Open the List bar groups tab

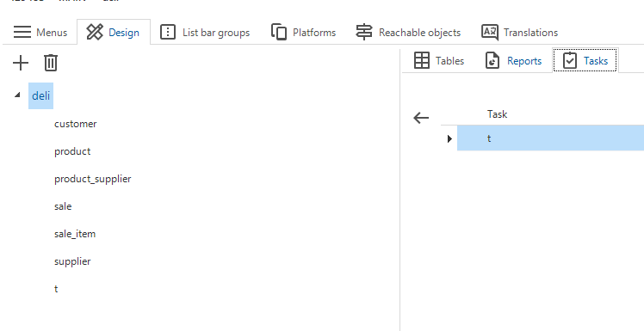205,33
